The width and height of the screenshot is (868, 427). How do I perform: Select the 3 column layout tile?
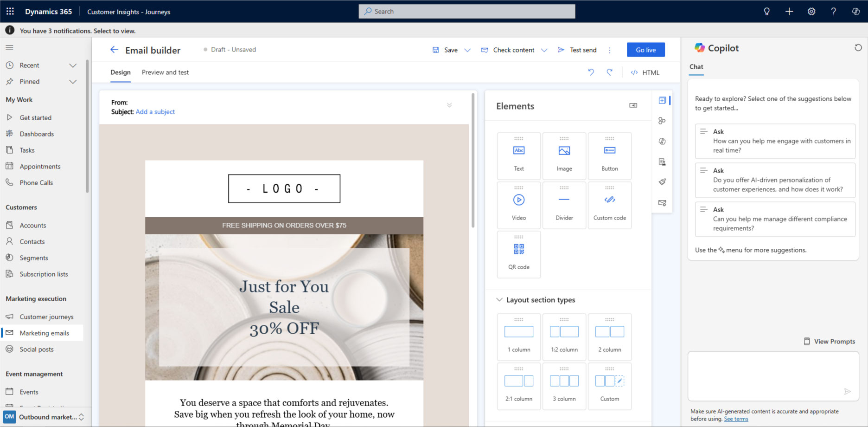(564, 386)
